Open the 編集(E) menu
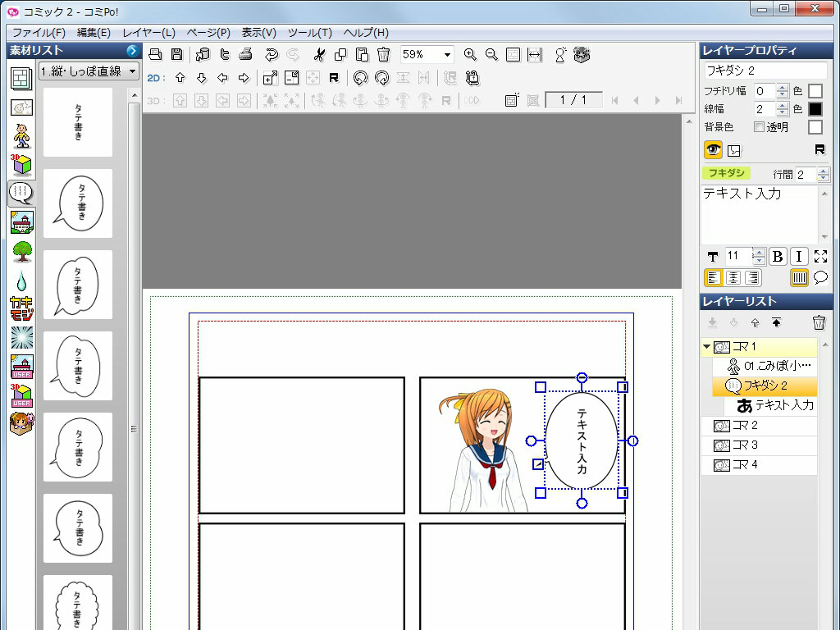Image resolution: width=840 pixels, height=630 pixels. 94,33
